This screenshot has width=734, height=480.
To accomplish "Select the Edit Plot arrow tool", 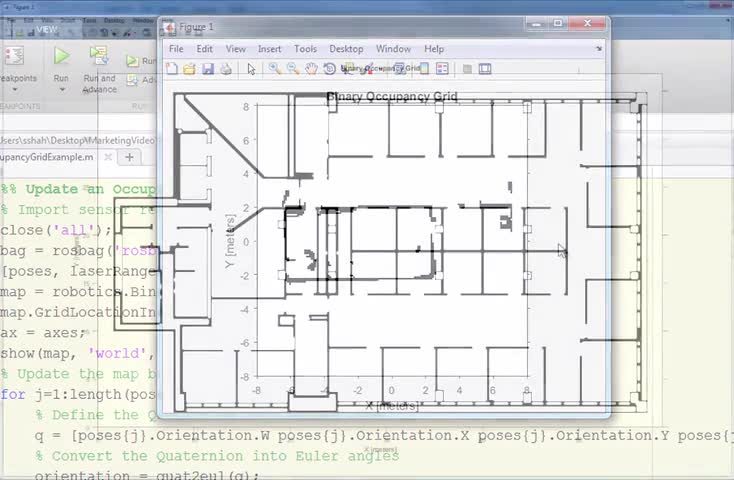I will point(251,69).
